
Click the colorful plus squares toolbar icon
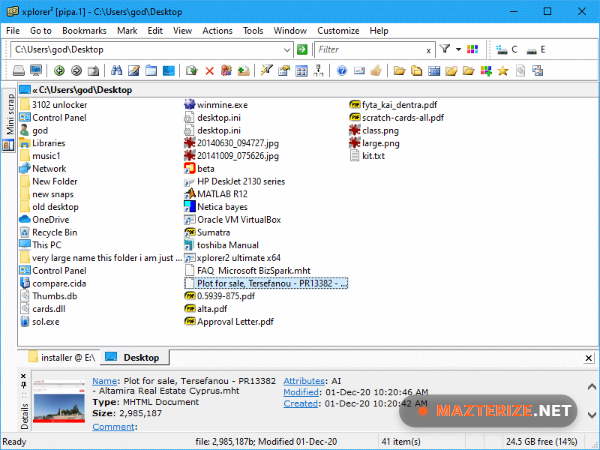[x=486, y=71]
